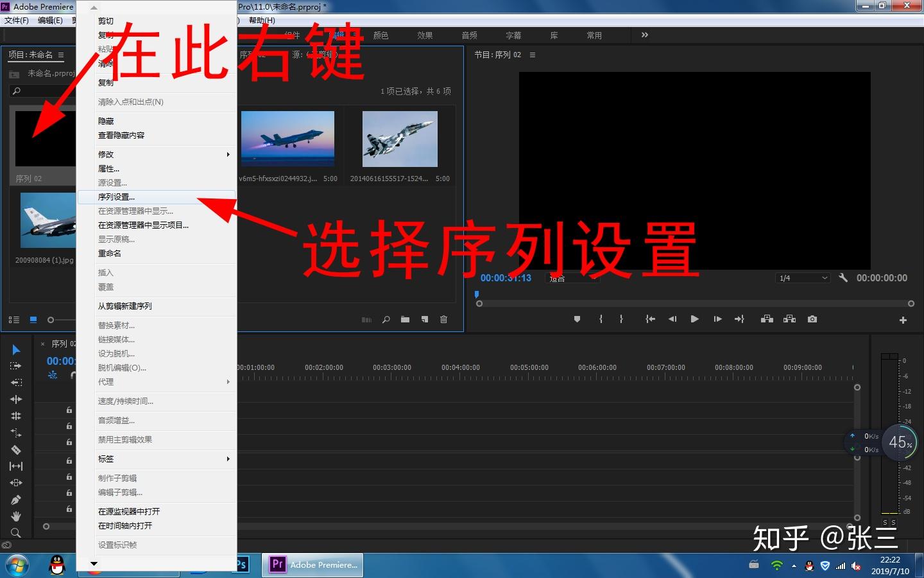This screenshot has width=924, height=578.
Task: Choose 在源监视器中打开 menu item
Action: (x=157, y=511)
